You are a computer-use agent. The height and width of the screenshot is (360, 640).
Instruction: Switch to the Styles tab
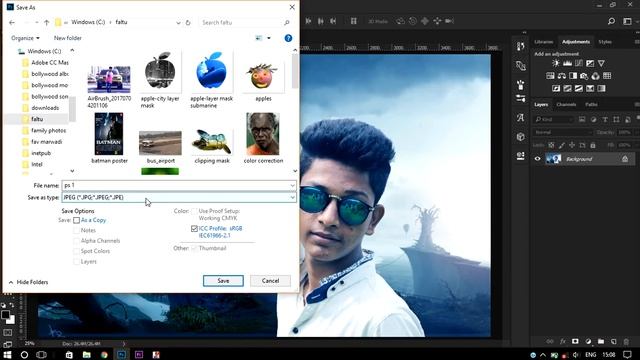coord(605,42)
